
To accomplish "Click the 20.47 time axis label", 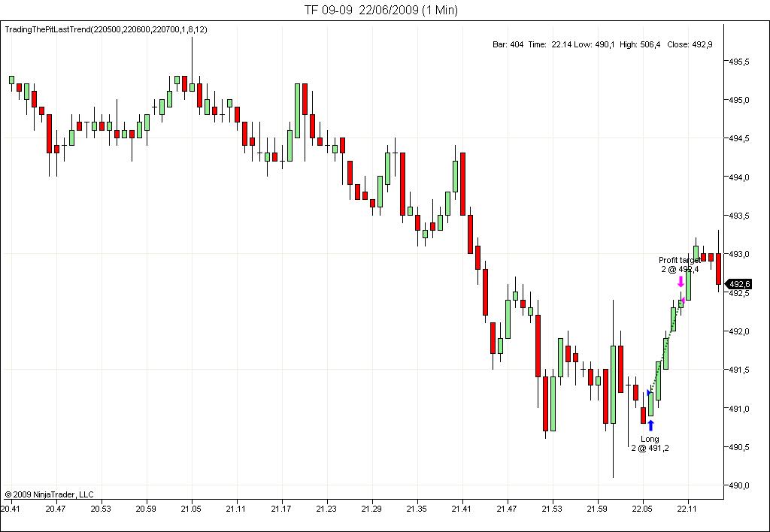I will (56, 509).
